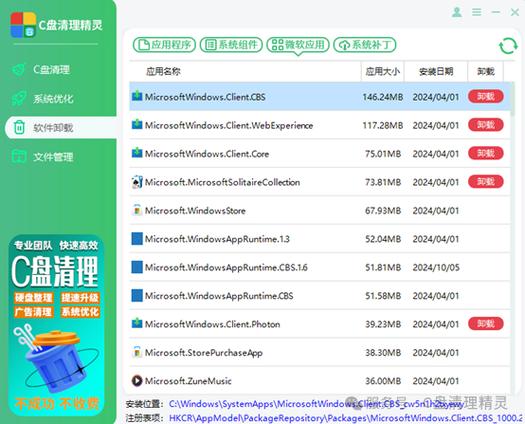
Task: Switch to the 应用程序 tab
Action: coord(164,45)
